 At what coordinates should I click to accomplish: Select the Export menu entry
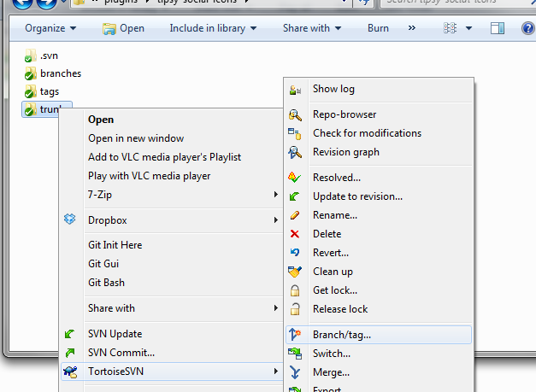[327, 389]
